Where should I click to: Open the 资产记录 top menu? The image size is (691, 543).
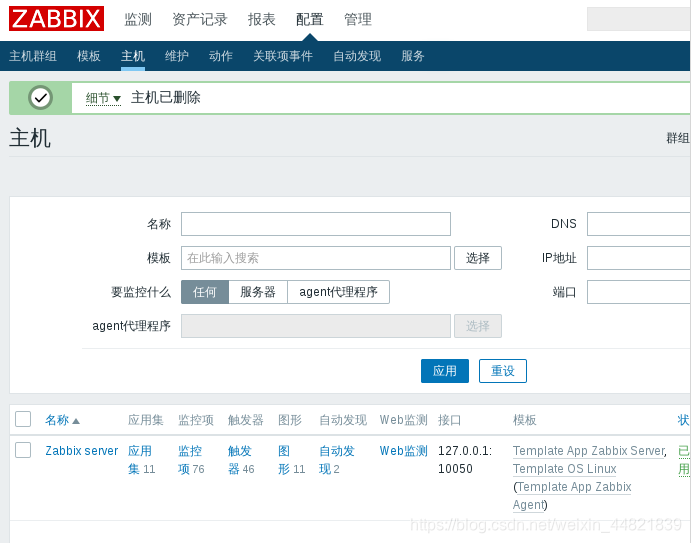click(x=200, y=19)
